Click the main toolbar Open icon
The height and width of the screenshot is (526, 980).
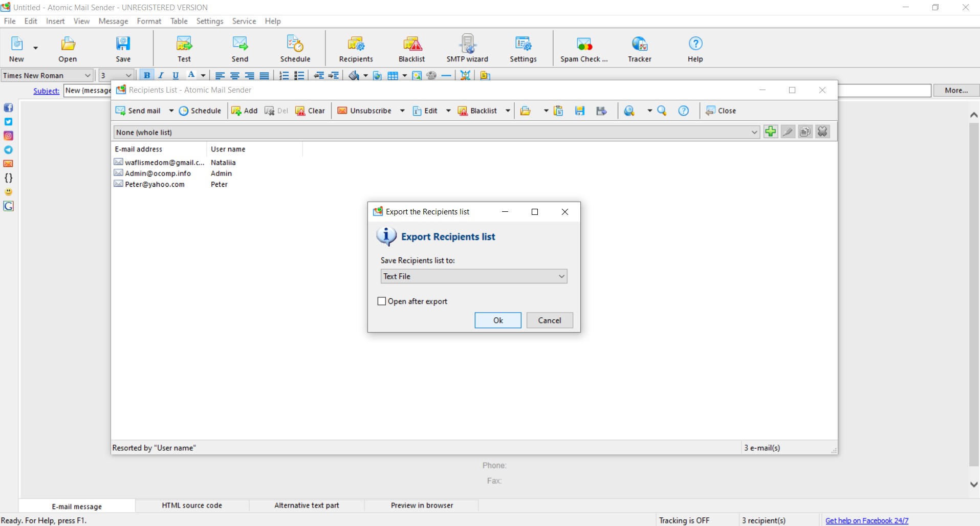(68, 49)
